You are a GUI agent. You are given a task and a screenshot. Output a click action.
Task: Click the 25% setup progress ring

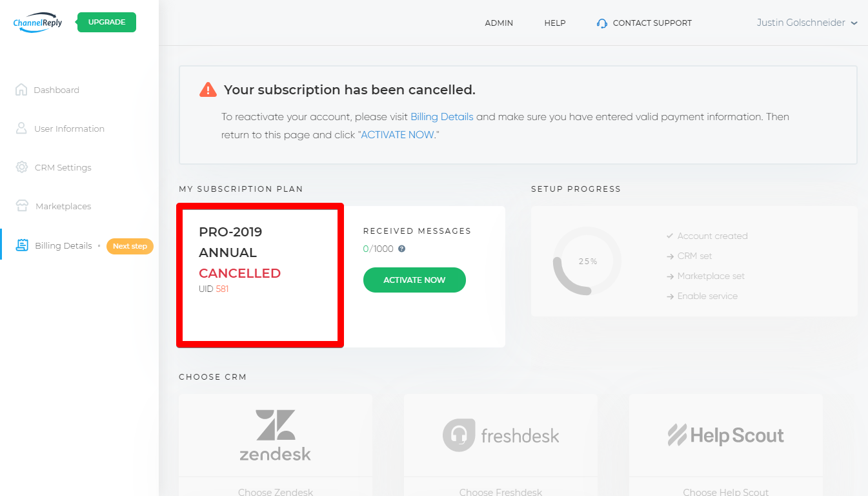(x=587, y=261)
